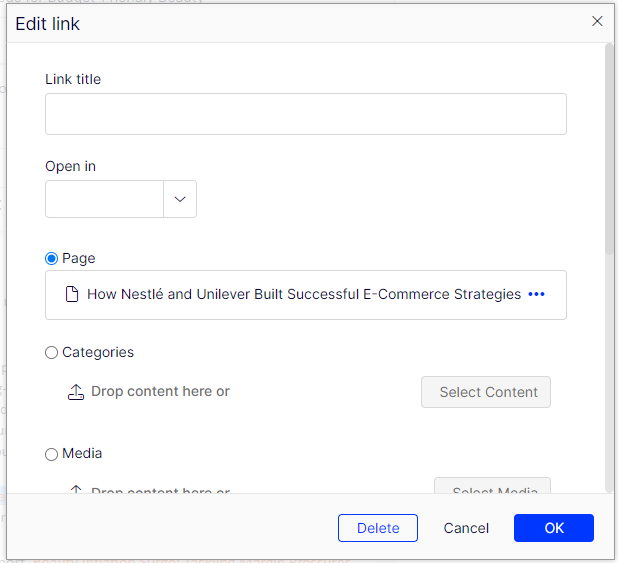The width and height of the screenshot is (618, 563).
Task: Open the three-dot menu for selected page
Action: tap(536, 294)
